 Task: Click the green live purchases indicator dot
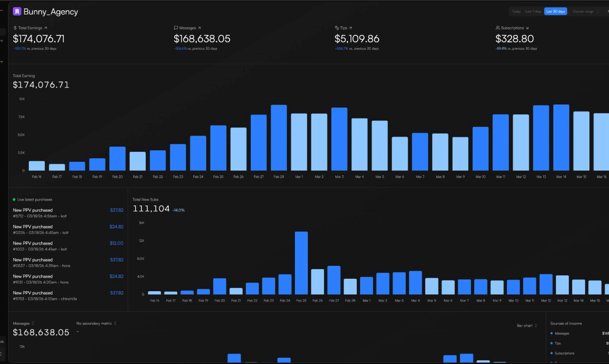point(14,199)
